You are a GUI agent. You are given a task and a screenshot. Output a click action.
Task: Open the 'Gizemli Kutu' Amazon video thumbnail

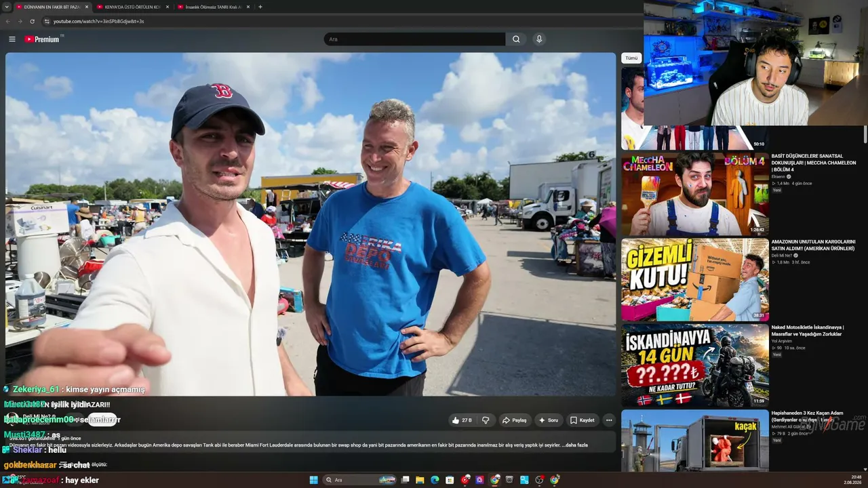pyautogui.click(x=695, y=279)
